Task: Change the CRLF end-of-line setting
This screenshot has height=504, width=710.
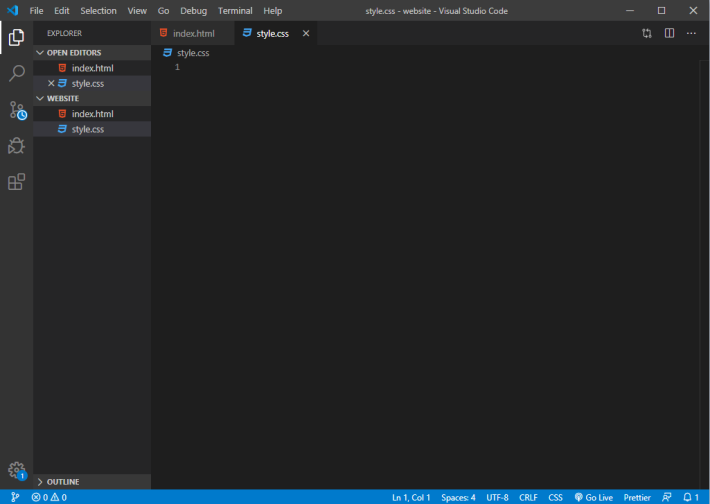Action: (528, 497)
